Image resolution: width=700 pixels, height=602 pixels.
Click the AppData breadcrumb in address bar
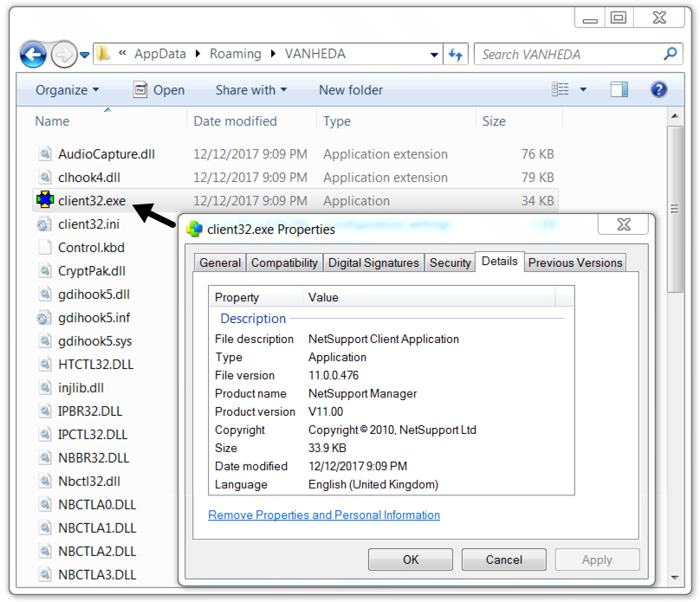(160, 54)
